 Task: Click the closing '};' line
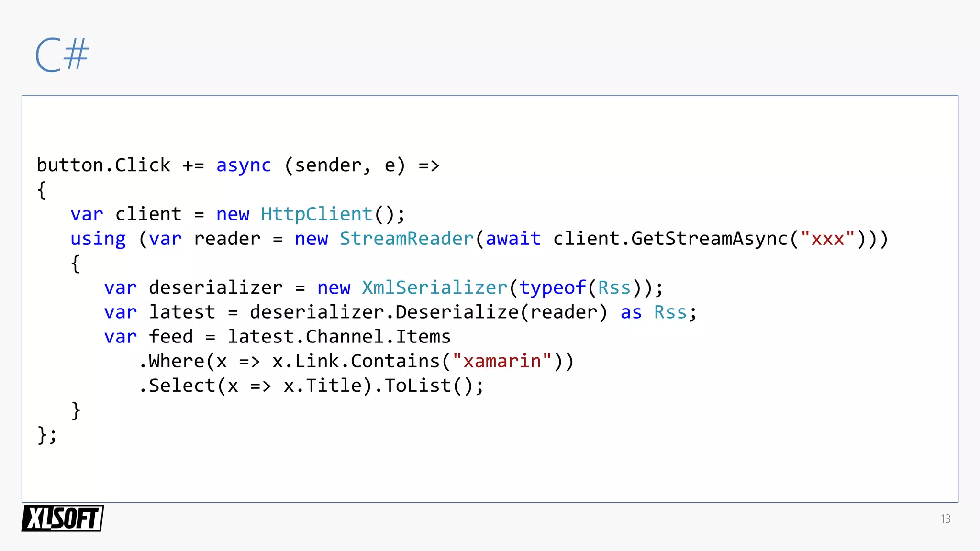pos(47,435)
